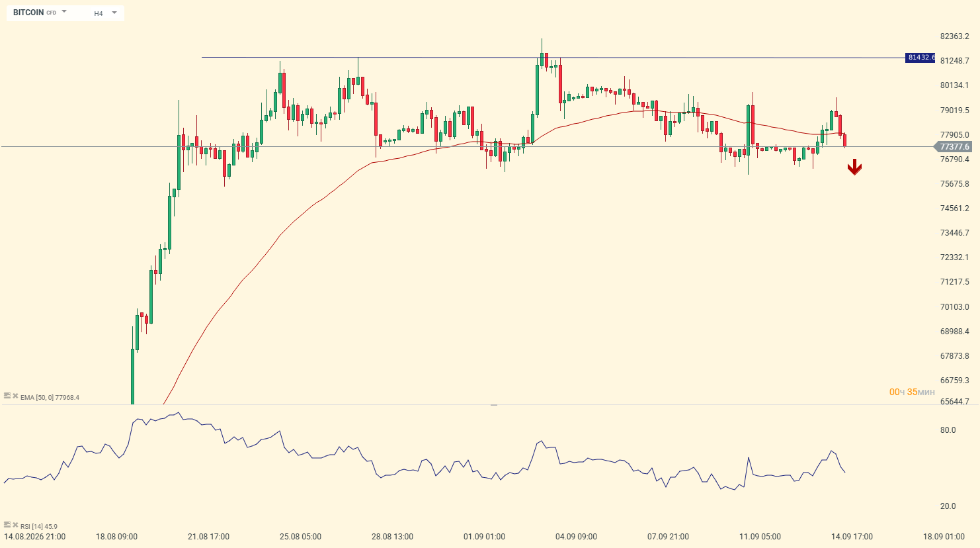The width and height of the screenshot is (980, 548).
Task: Click the current price tag 77377.6
Action: point(952,147)
